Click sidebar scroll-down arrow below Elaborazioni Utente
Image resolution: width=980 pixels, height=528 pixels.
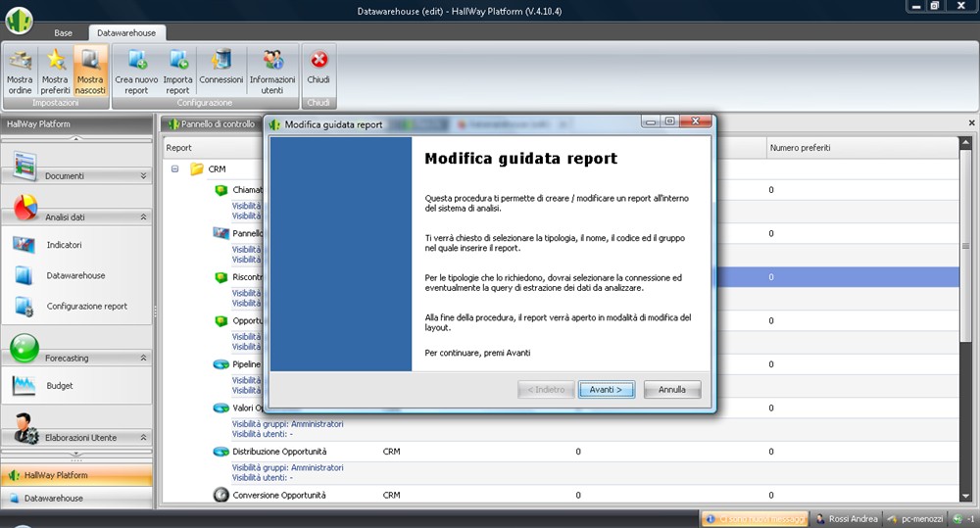coord(76,455)
